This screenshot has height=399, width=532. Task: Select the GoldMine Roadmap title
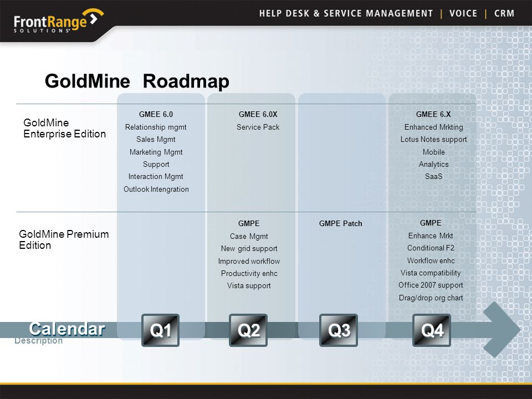pyautogui.click(x=137, y=81)
